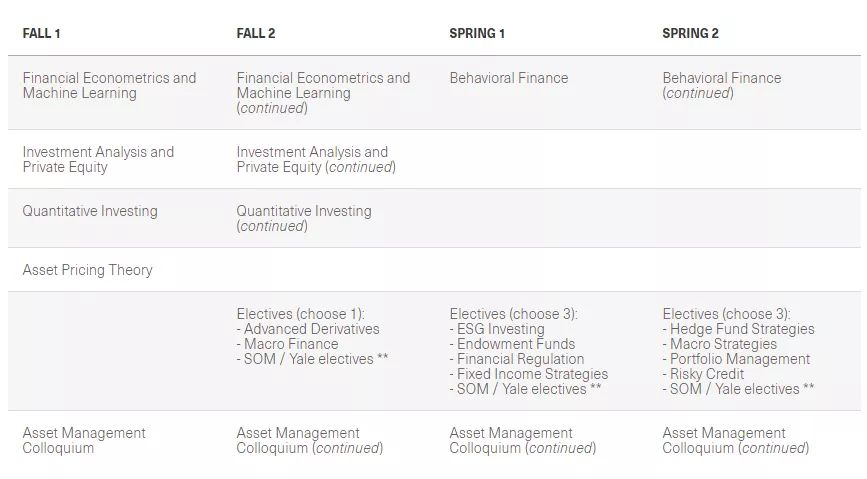
Task: Click Quantitative Investing in Fall 1
Action: click(x=90, y=211)
